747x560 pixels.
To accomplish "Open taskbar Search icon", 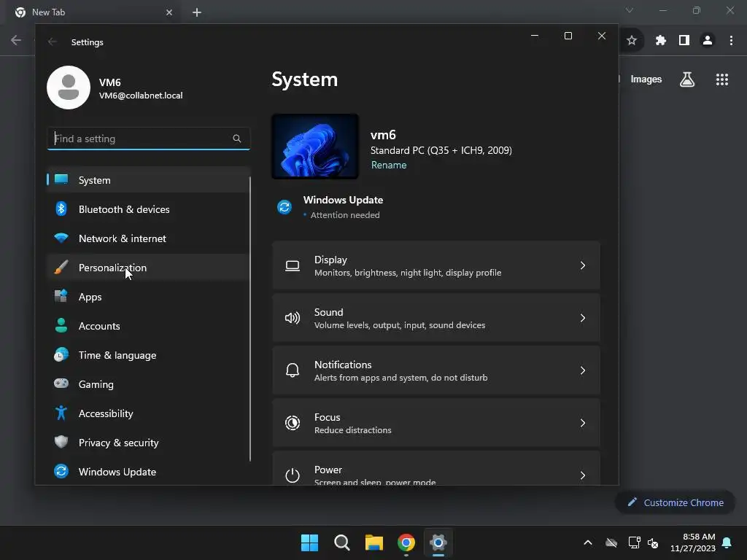I will click(341, 542).
